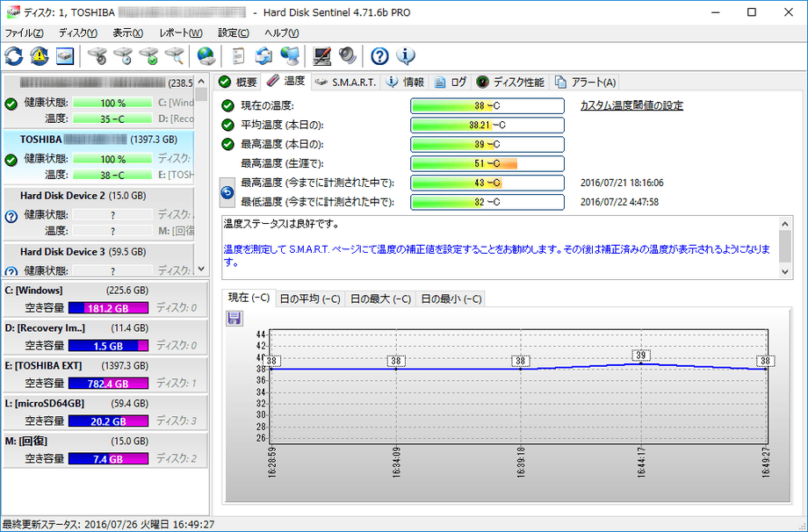
Task: Click the disk with clock toolbar icon
Action: tap(123, 55)
